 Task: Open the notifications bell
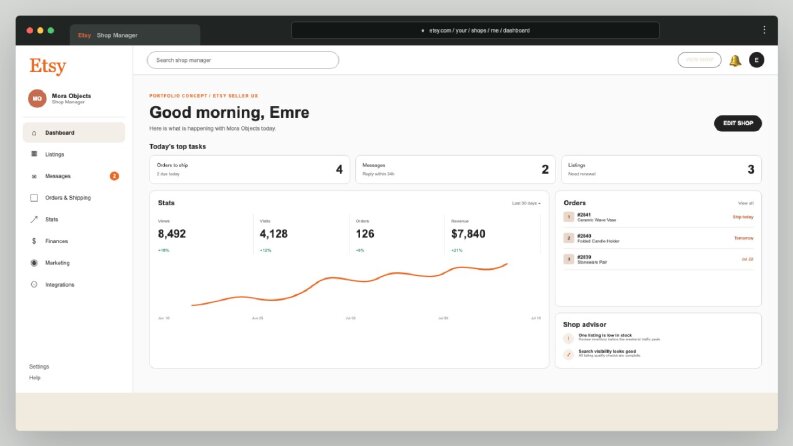tap(735, 61)
